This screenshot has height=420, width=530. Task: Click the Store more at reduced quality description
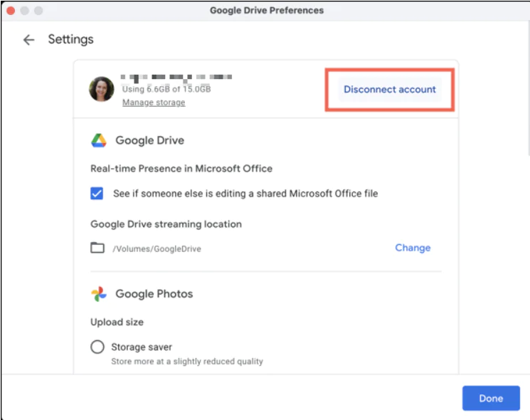(x=187, y=362)
